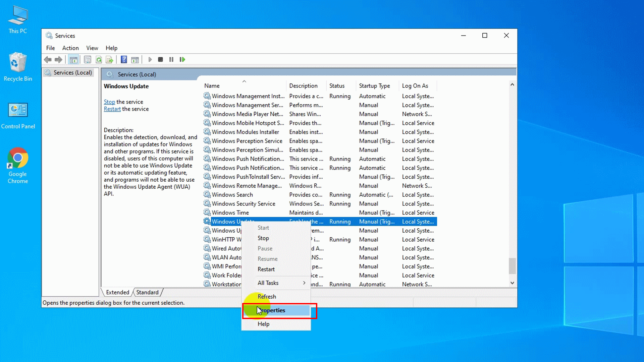
Task: Click the Restart Service toolbar icon
Action: [182, 60]
